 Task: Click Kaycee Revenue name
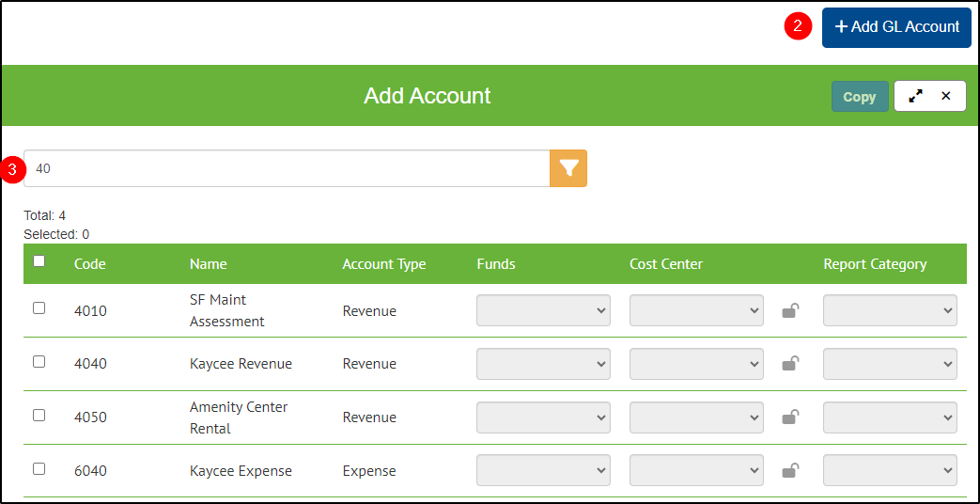(241, 364)
